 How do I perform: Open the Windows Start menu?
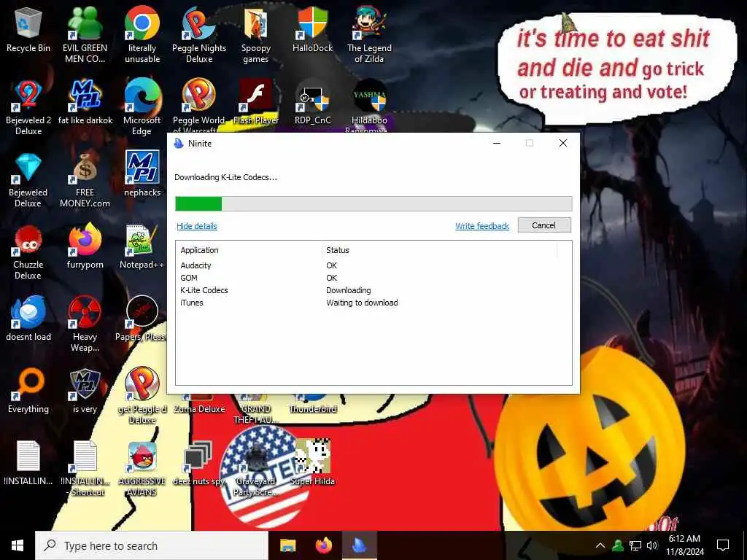point(18,545)
